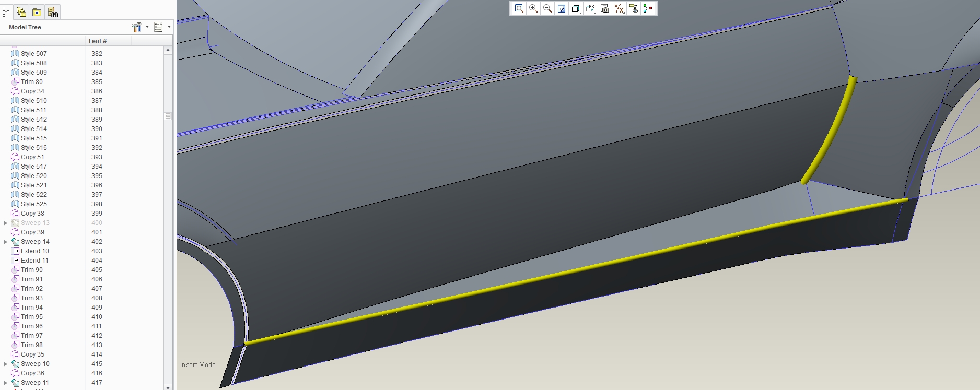Switch to the Model Tree navigator tab

tap(6, 11)
